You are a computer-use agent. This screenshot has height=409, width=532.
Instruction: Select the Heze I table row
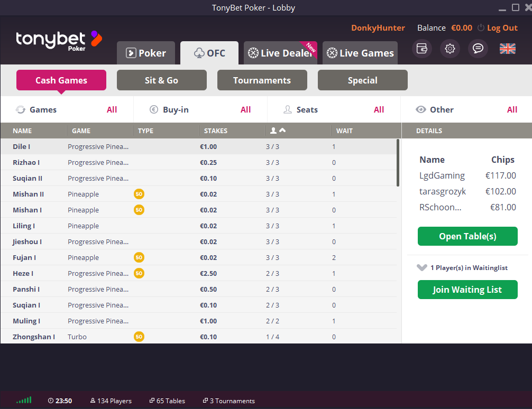[198, 273]
